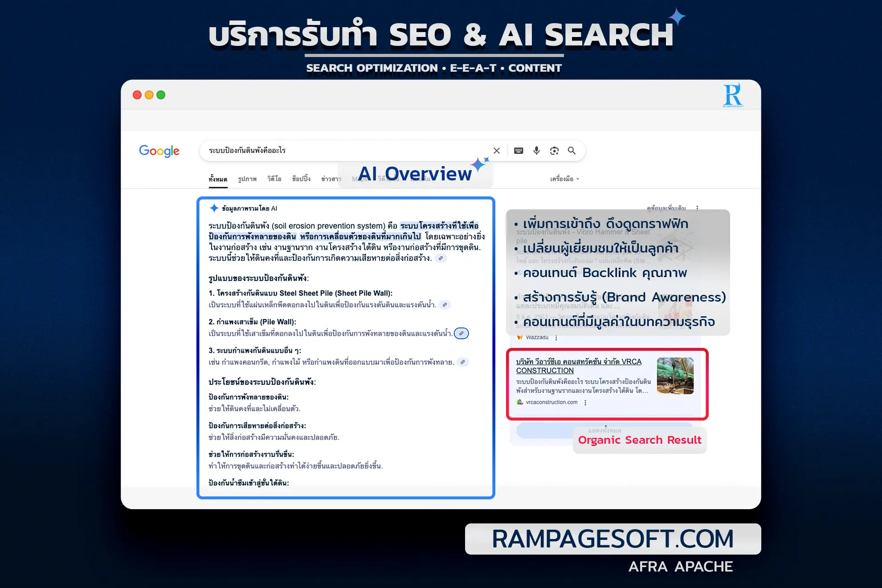The width and height of the screenshot is (882, 588).
Task: Start voice search with the microphone icon
Action: point(536,151)
